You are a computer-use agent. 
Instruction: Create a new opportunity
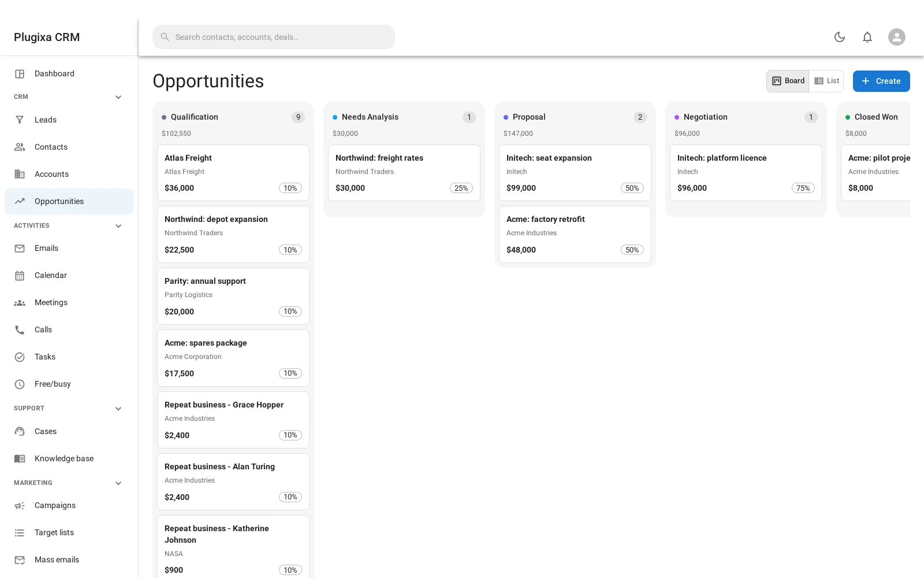881,81
